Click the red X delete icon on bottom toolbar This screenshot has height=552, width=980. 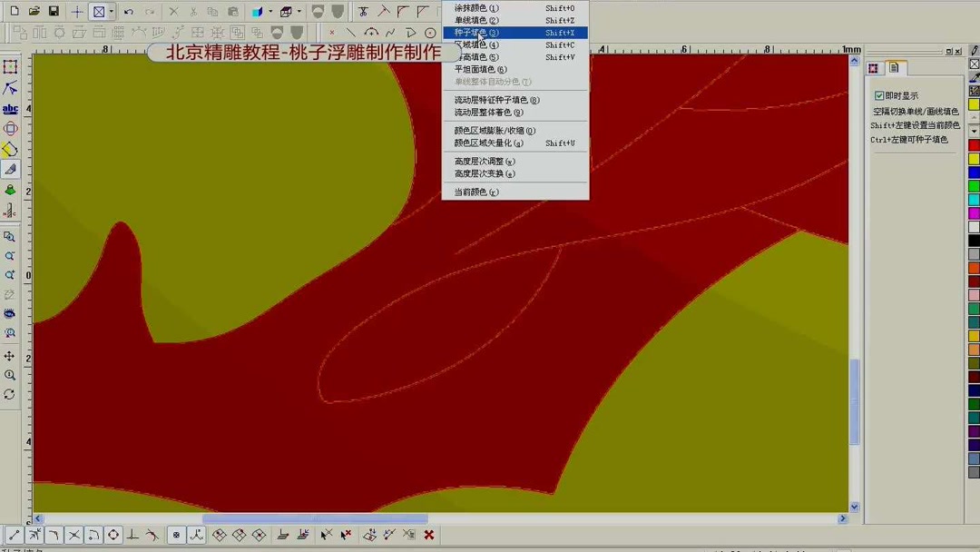point(428,535)
